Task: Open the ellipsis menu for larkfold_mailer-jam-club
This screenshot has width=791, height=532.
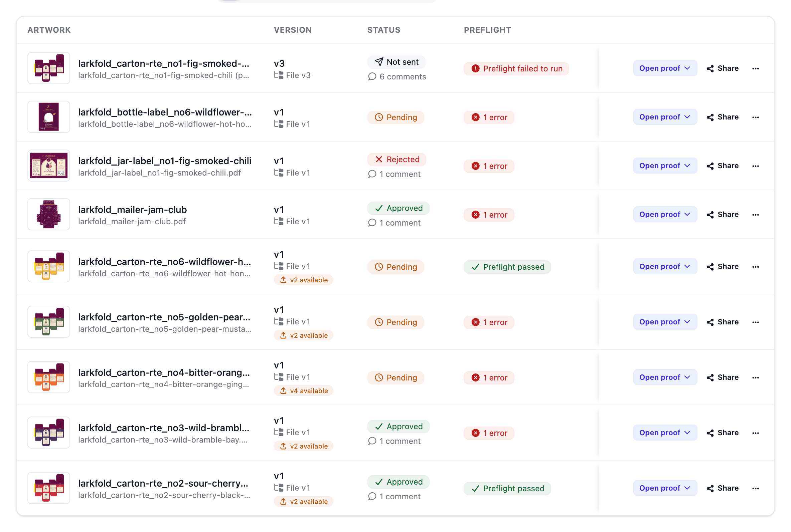Action: [x=755, y=215]
